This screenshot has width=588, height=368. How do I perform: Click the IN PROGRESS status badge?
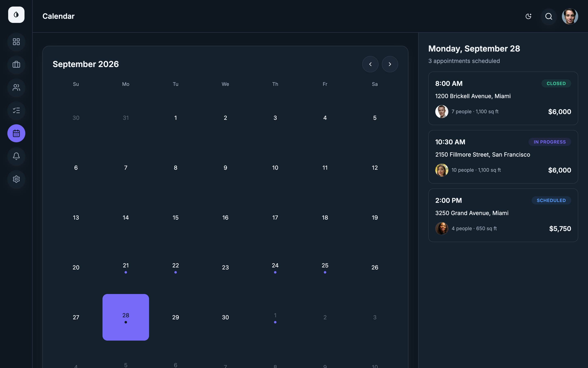(550, 142)
